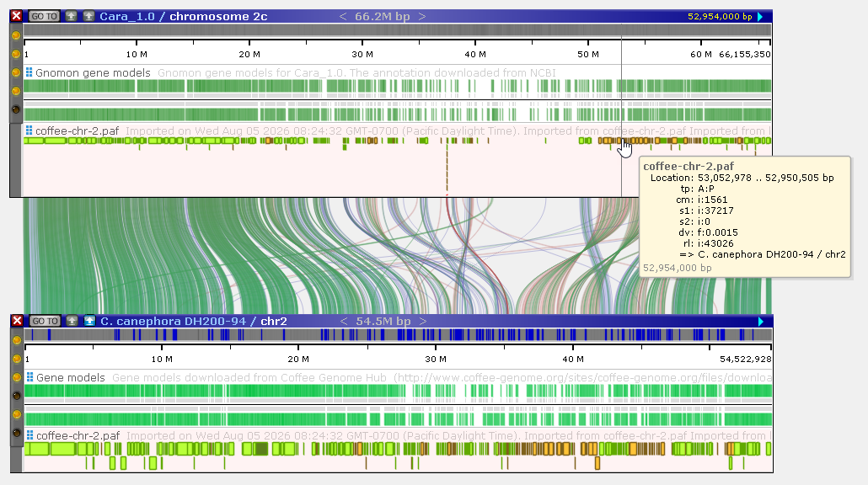Screen dimensions: 868x485
Task: Click left arrow beside 54.5M bp
Action: coord(344,322)
